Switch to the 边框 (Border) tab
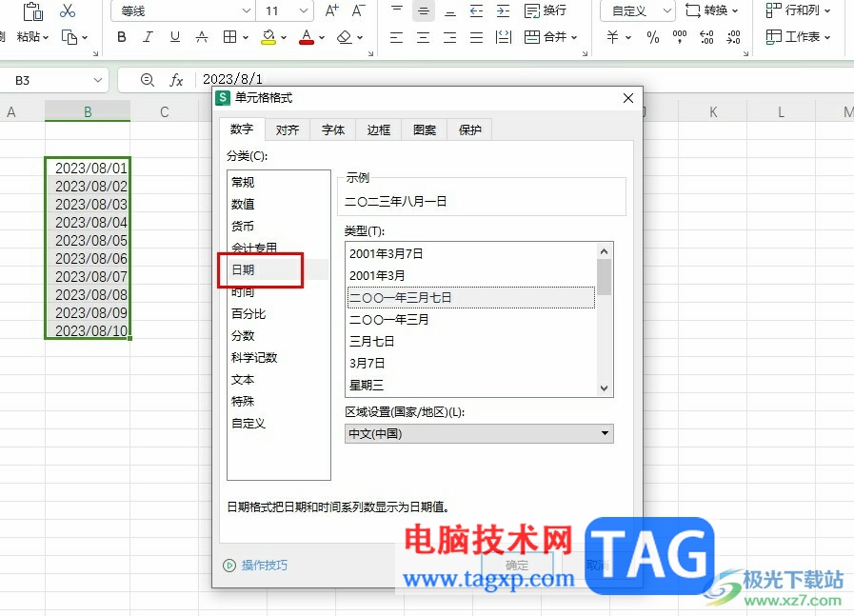The height and width of the screenshot is (616, 854). (379, 129)
